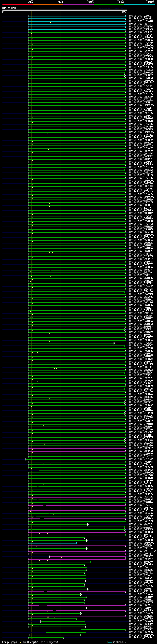Screen dimensions: 157x644
Task: Select the UniRef100_Q9FQM1 label
Action: [141, 102]
